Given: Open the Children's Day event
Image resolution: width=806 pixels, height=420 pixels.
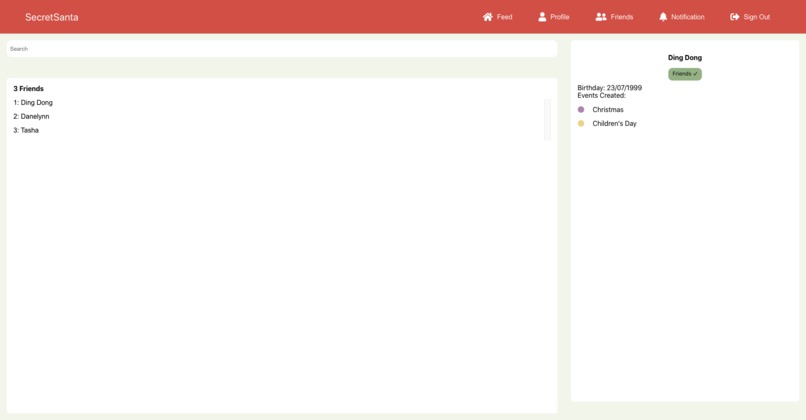Looking at the screenshot, I should [x=614, y=123].
